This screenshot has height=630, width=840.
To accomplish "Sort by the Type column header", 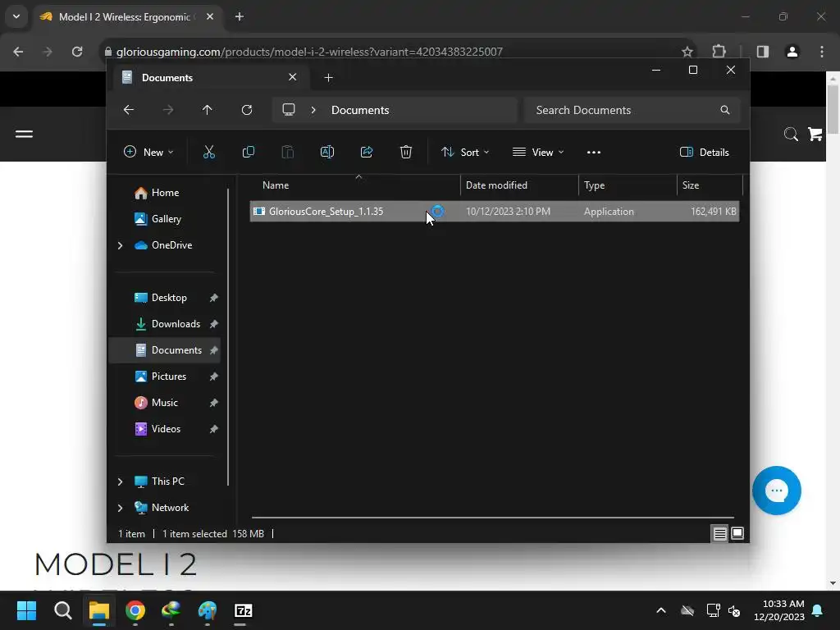I will pyautogui.click(x=628, y=185).
